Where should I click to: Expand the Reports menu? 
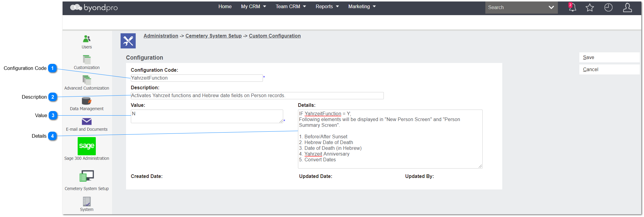327,7
